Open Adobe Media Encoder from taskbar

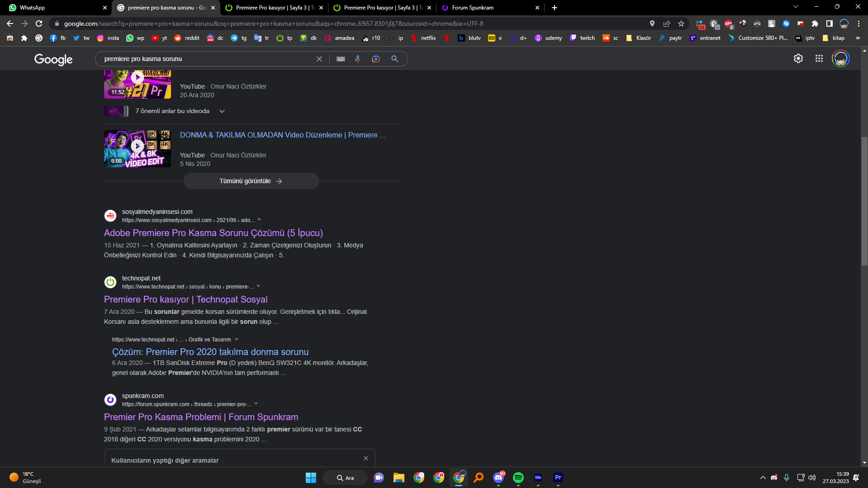538,478
